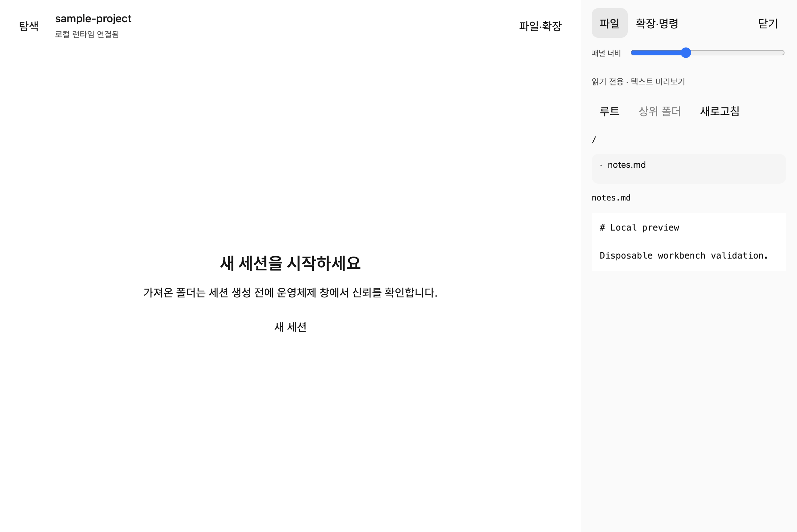Click the 상위 폴더 button
This screenshot has height=532, width=797.
click(x=660, y=111)
